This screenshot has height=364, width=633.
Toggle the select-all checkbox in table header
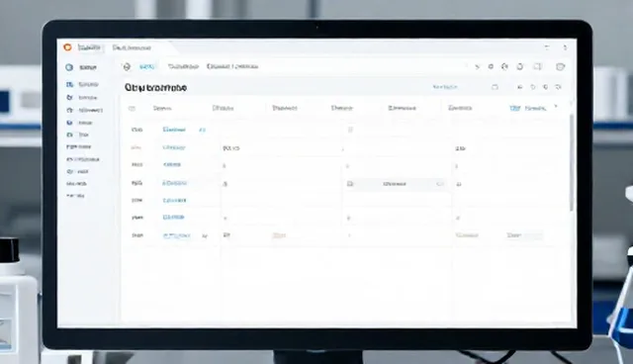[x=132, y=108]
